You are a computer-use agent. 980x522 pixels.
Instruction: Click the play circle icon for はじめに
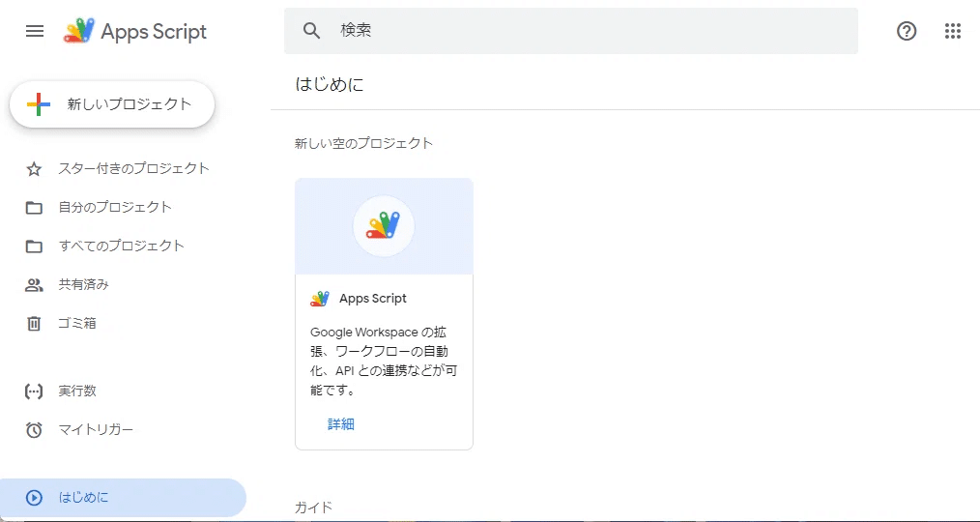click(34, 498)
